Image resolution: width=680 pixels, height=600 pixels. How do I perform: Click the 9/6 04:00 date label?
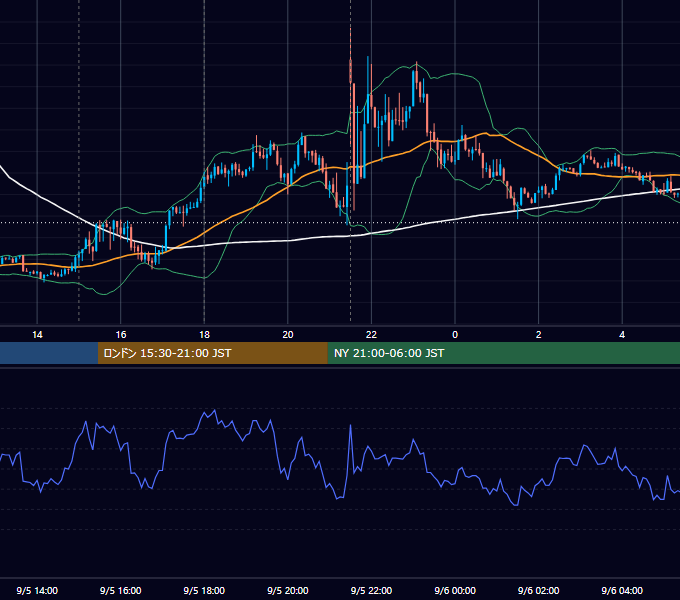pyautogui.click(x=622, y=590)
